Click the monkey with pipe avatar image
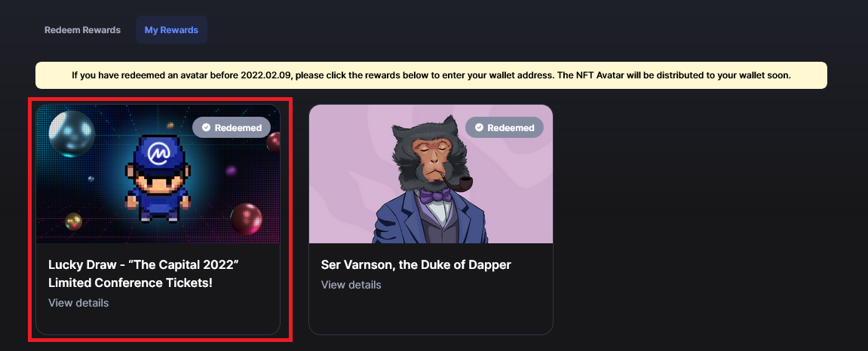 pyautogui.click(x=430, y=180)
